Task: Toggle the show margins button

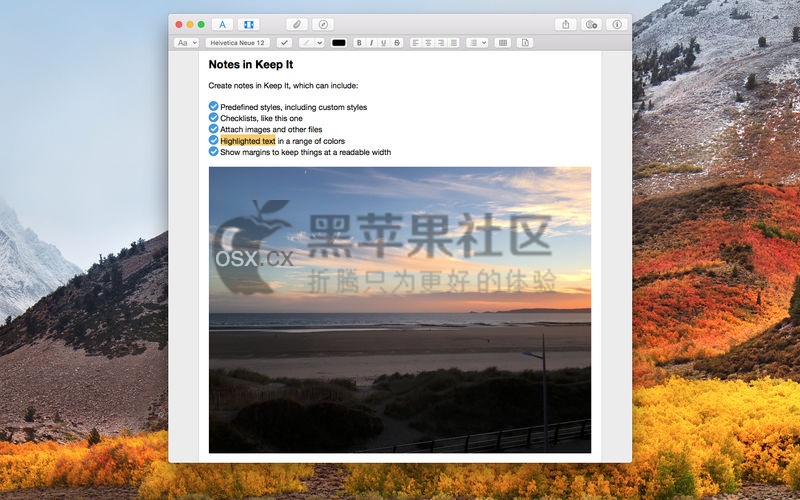Action: coord(248,24)
